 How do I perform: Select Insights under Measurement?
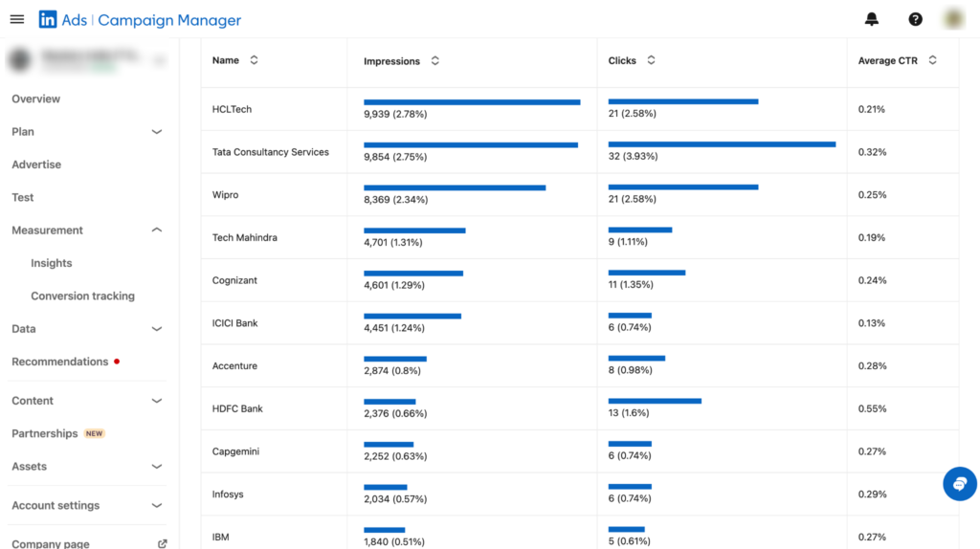click(x=52, y=263)
